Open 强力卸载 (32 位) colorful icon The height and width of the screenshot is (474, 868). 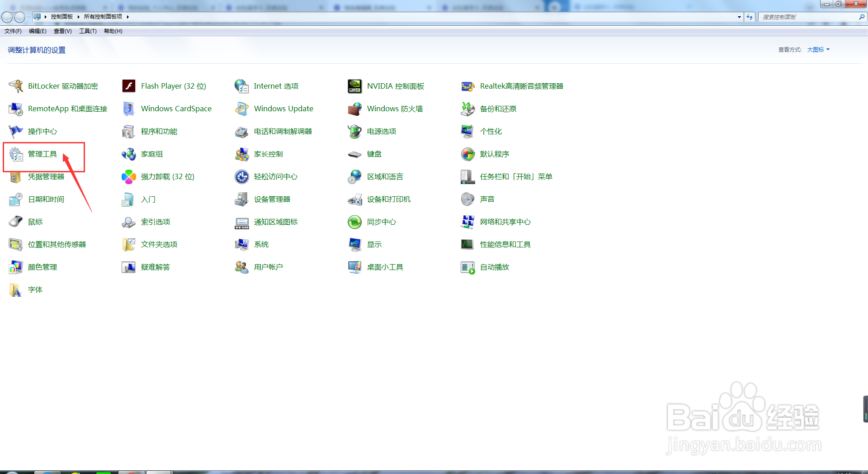pos(129,176)
